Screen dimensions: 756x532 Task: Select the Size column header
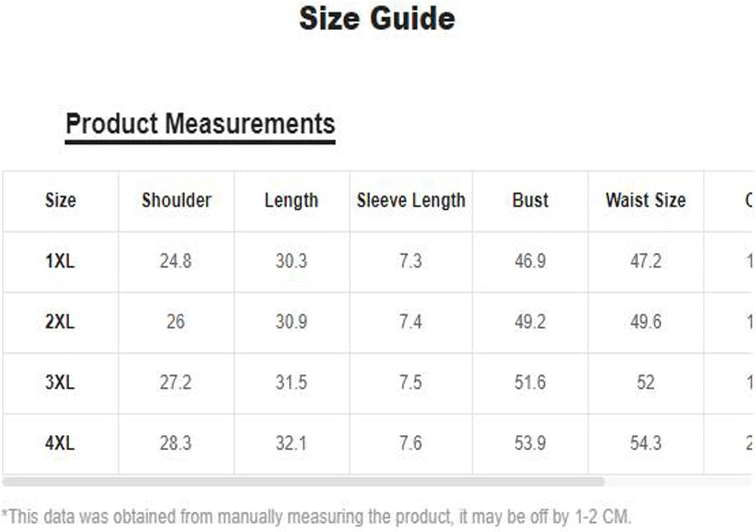point(60,200)
